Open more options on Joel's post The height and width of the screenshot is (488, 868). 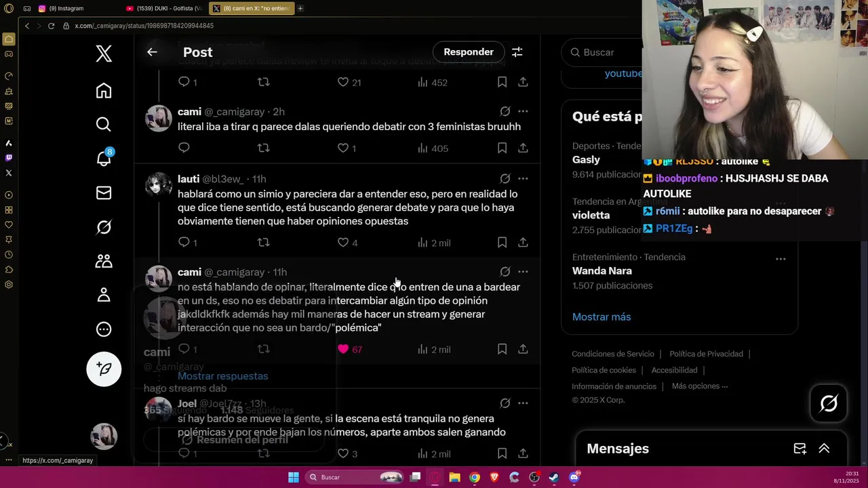(523, 403)
